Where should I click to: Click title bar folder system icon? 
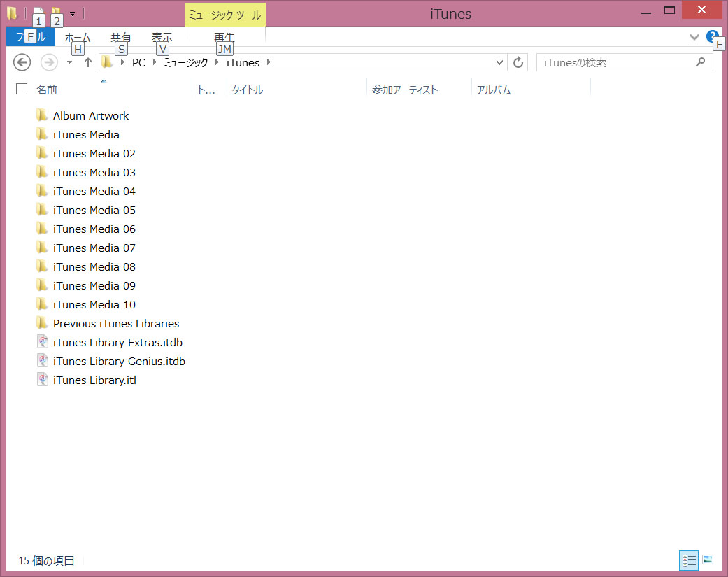coord(12,13)
